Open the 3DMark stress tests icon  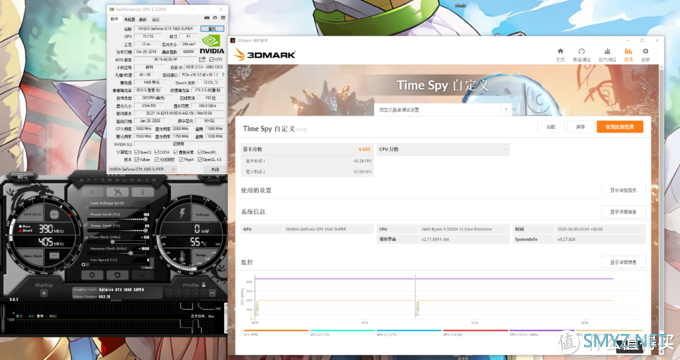point(607,51)
